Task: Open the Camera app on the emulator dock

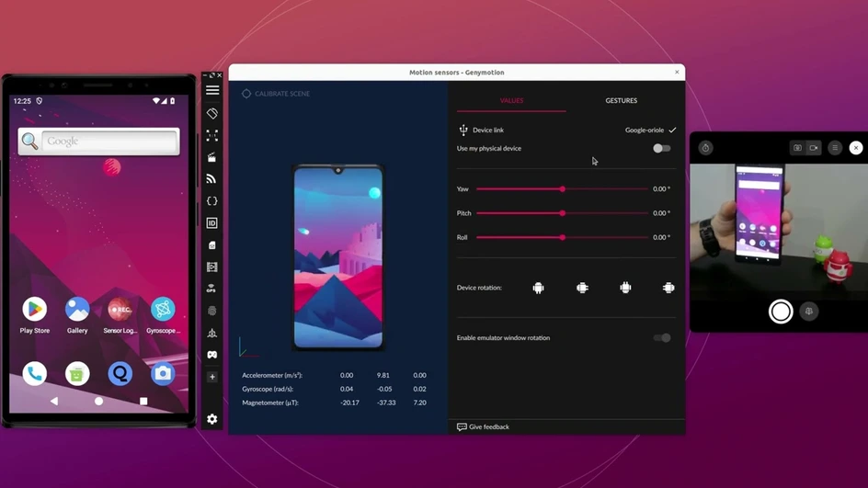Action: 163,374
